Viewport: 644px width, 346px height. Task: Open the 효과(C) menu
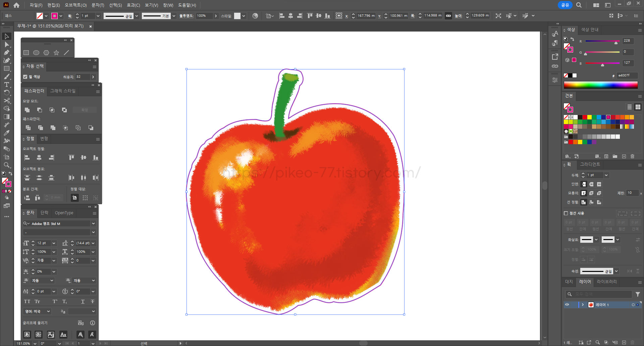click(x=133, y=5)
